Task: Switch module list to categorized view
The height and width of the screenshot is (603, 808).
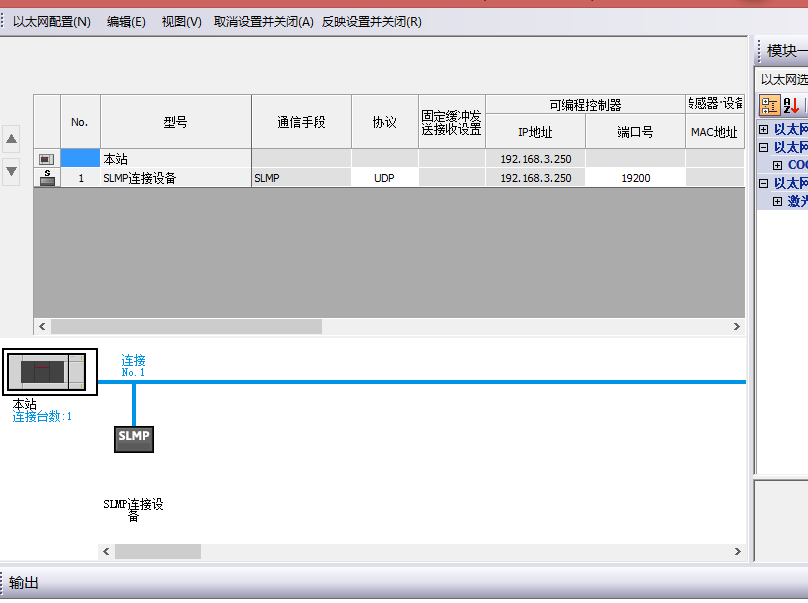Action: coord(769,105)
